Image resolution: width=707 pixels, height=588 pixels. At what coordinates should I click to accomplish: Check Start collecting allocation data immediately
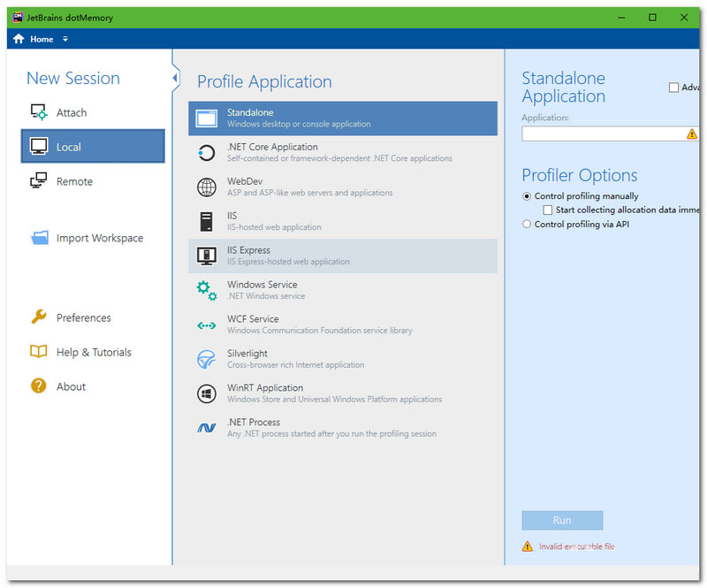(548, 210)
